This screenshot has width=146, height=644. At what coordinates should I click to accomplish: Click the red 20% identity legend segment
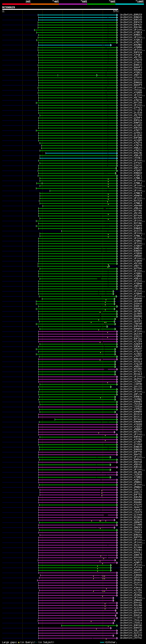coord(16,4)
